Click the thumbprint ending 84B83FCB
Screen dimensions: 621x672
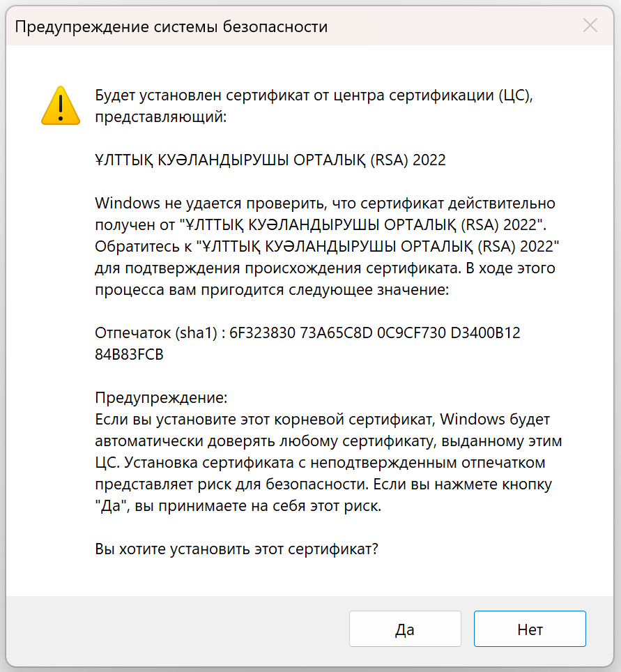point(130,354)
